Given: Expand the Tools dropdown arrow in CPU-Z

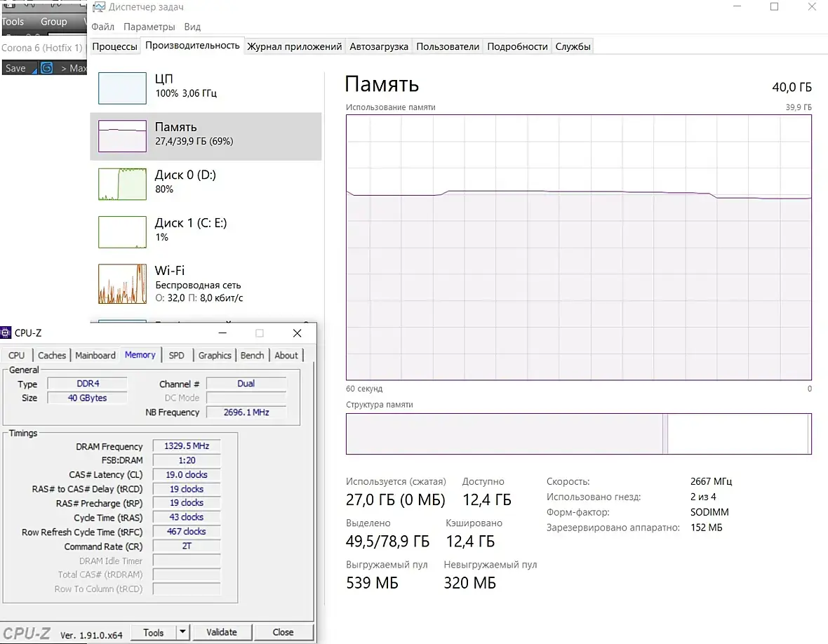Looking at the screenshot, I should pyautogui.click(x=182, y=632).
